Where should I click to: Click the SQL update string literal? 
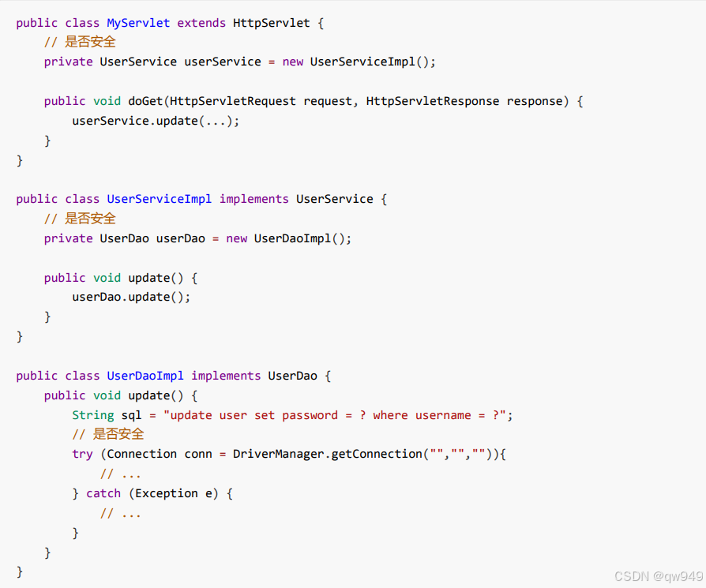click(x=335, y=415)
